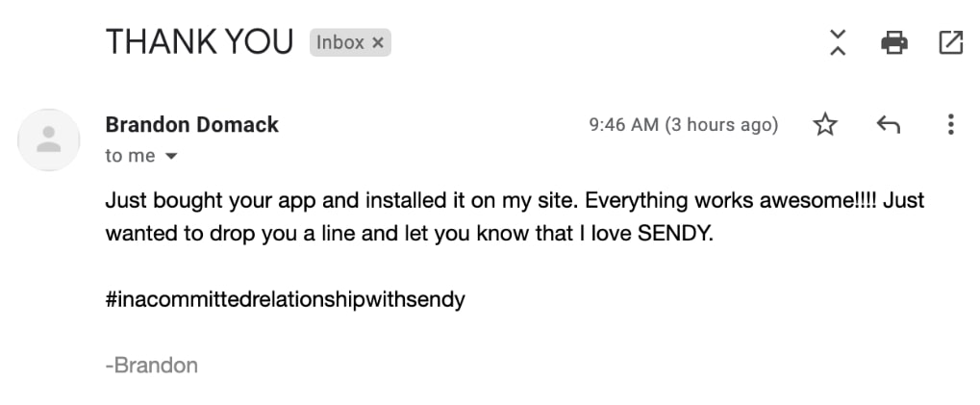
Task: Expand recipient details arrow beside "to me"
Action: pos(170,156)
